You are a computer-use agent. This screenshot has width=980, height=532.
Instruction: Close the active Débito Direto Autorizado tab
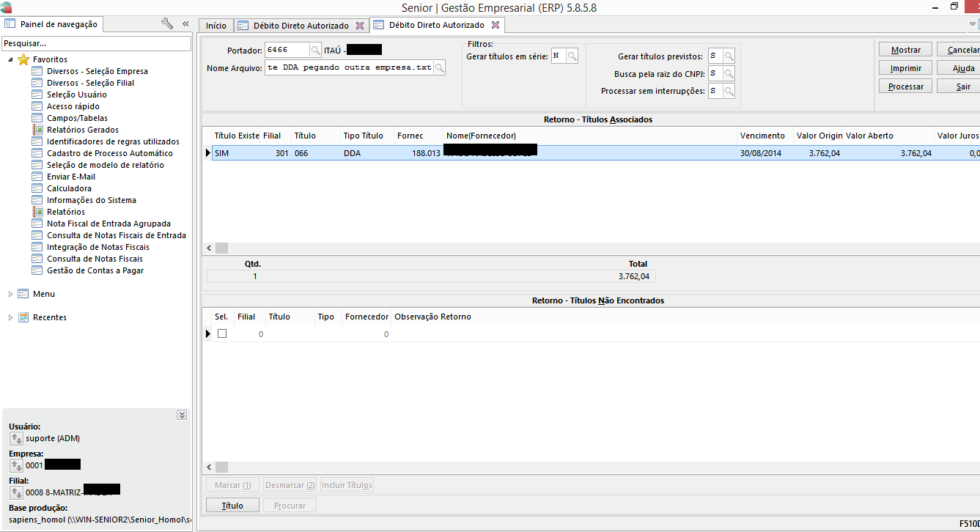coord(495,25)
